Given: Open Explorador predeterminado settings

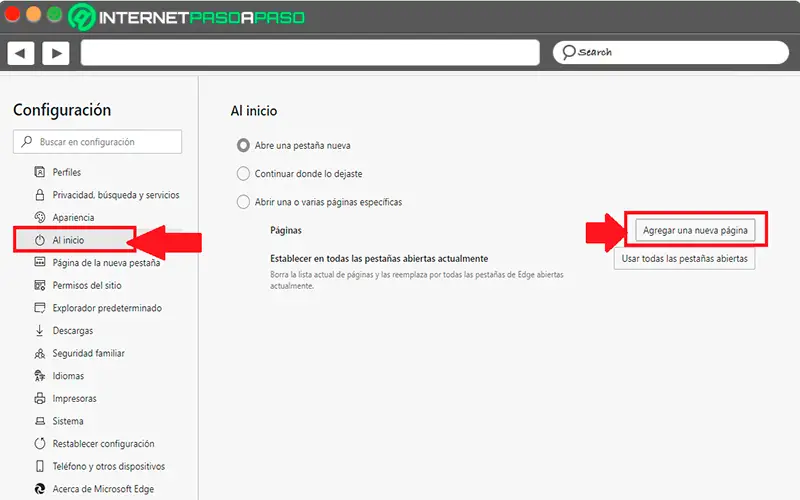Looking at the screenshot, I should coord(107,308).
